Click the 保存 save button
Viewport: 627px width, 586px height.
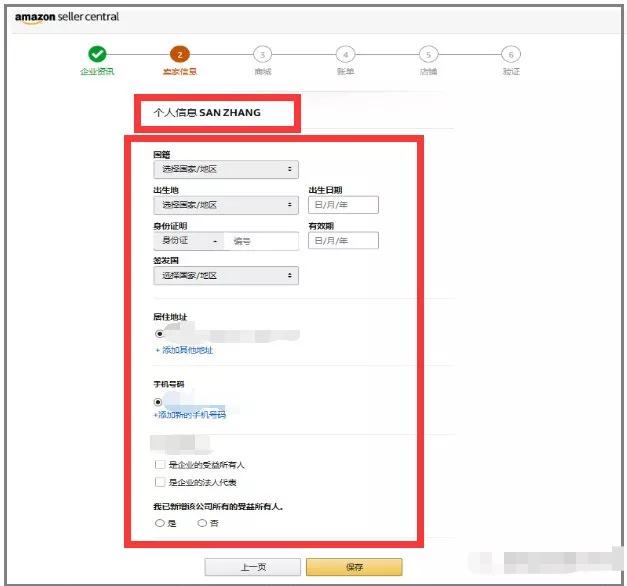[x=354, y=567]
